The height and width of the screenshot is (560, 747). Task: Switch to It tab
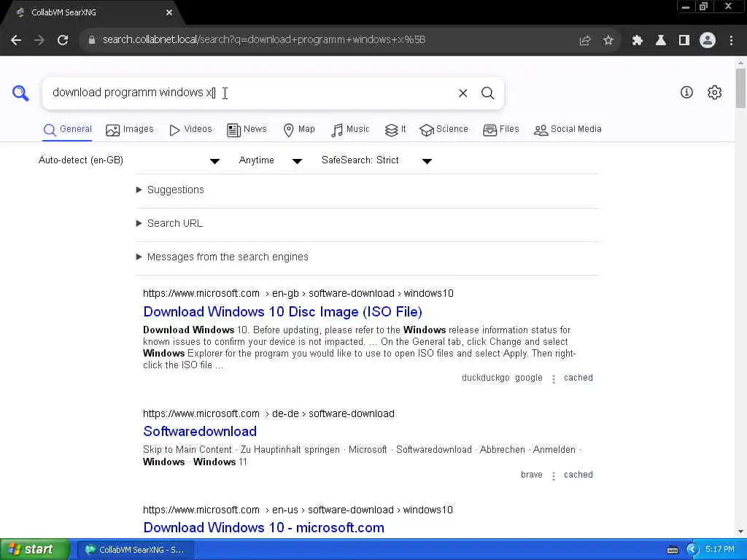395,130
